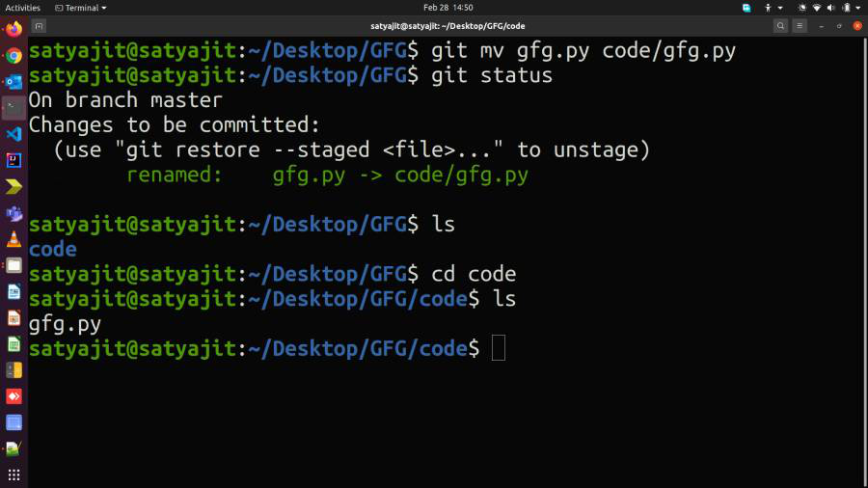Open the terminal hamburger menu
This screenshot has width=868, height=488.
800,26
